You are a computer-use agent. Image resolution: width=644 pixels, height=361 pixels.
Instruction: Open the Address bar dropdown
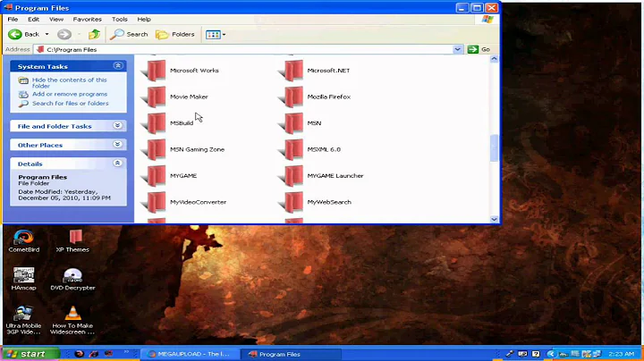coord(458,49)
